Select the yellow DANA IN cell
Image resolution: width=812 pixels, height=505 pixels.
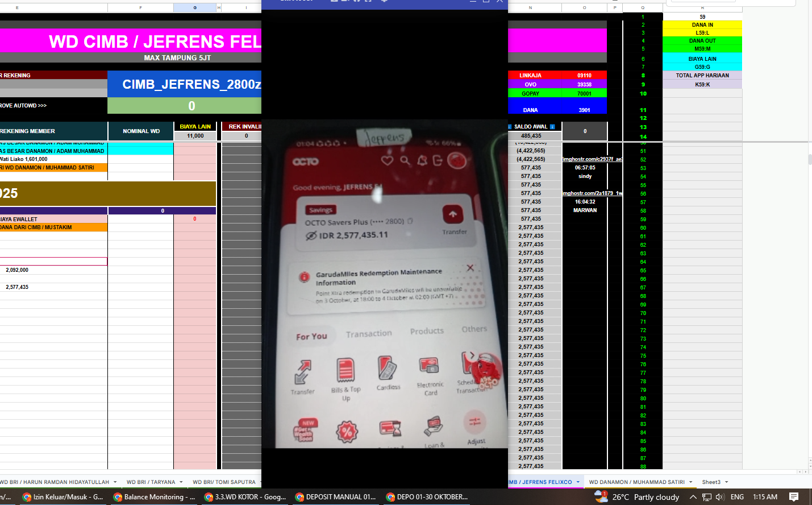tap(702, 24)
